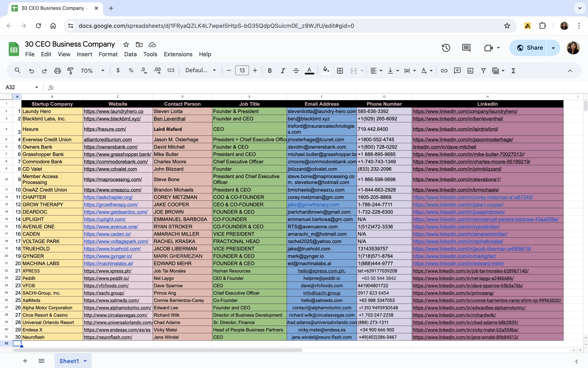Open the Format menu
The image size is (588, 368).
(x=108, y=54)
